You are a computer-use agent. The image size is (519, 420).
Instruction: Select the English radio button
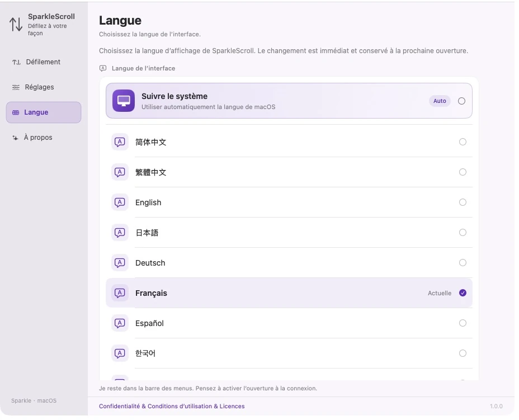tap(463, 202)
